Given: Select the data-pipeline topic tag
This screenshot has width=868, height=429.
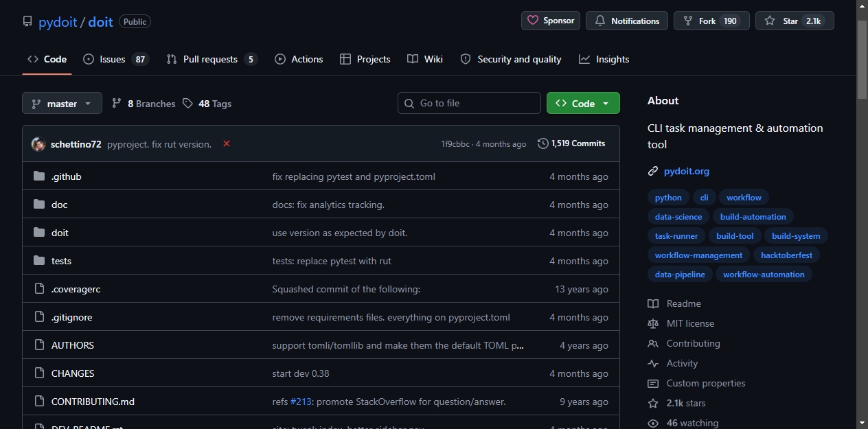Looking at the screenshot, I should click(680, 274).
